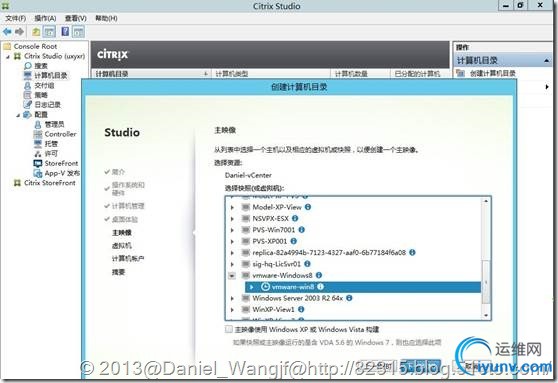Open the 帮助(H) menu
The width and height of the screenshot is (558, 383).
coord(106,18)
